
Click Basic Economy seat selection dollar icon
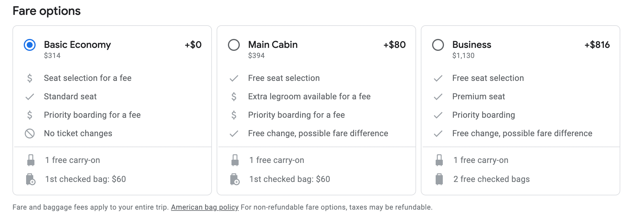tap(30, 78)
